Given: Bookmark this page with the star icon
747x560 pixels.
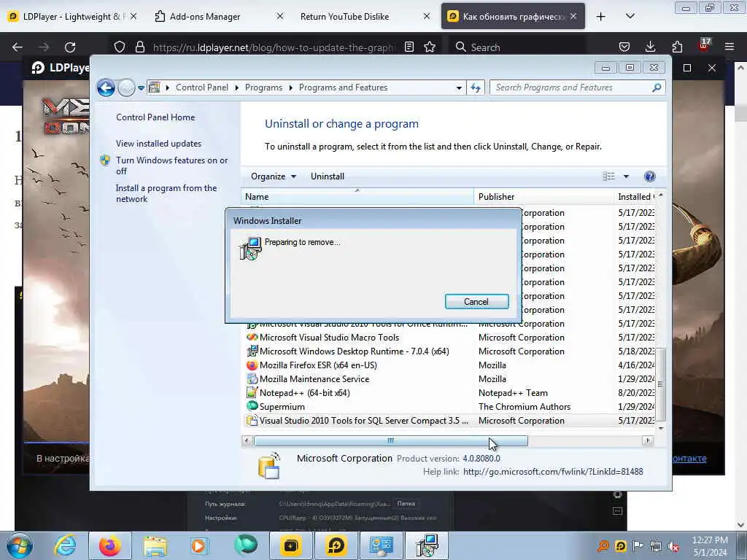Looking at the screenshot, I should (x=430, y=47).
